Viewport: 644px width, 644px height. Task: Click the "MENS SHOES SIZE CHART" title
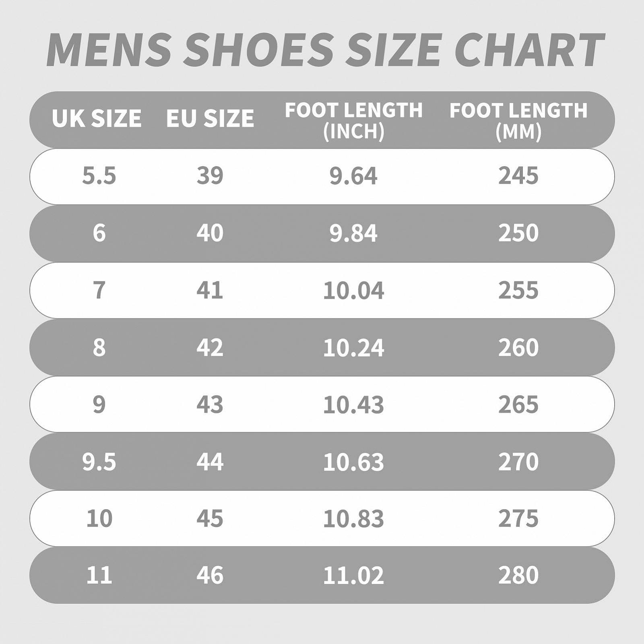pyautogui.click(x=325, y=50)
